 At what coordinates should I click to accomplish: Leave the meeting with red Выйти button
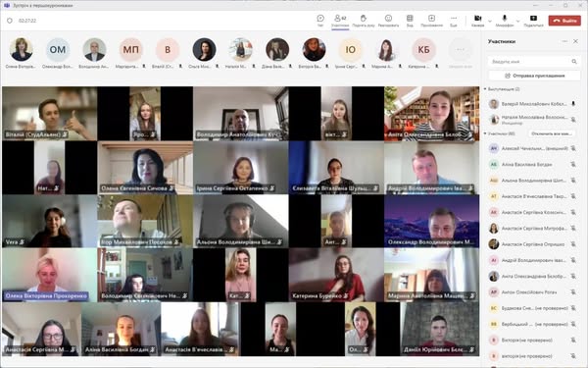[564, 21]
